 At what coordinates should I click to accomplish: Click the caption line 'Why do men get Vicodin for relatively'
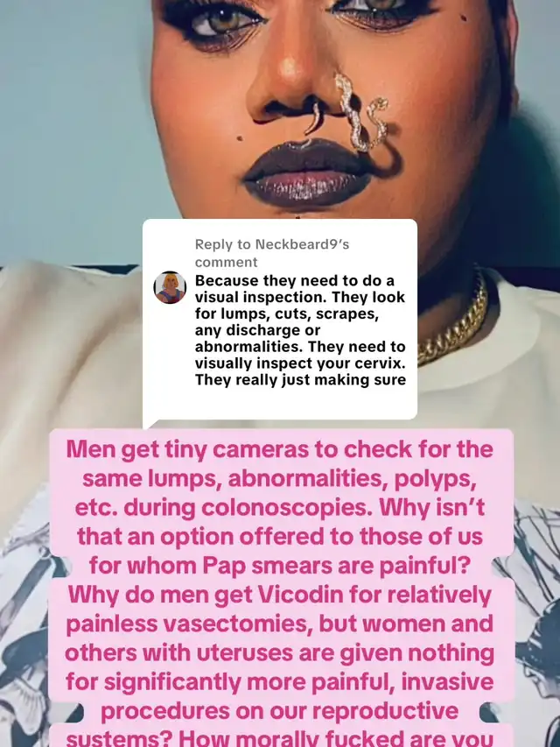pos(280,595)
